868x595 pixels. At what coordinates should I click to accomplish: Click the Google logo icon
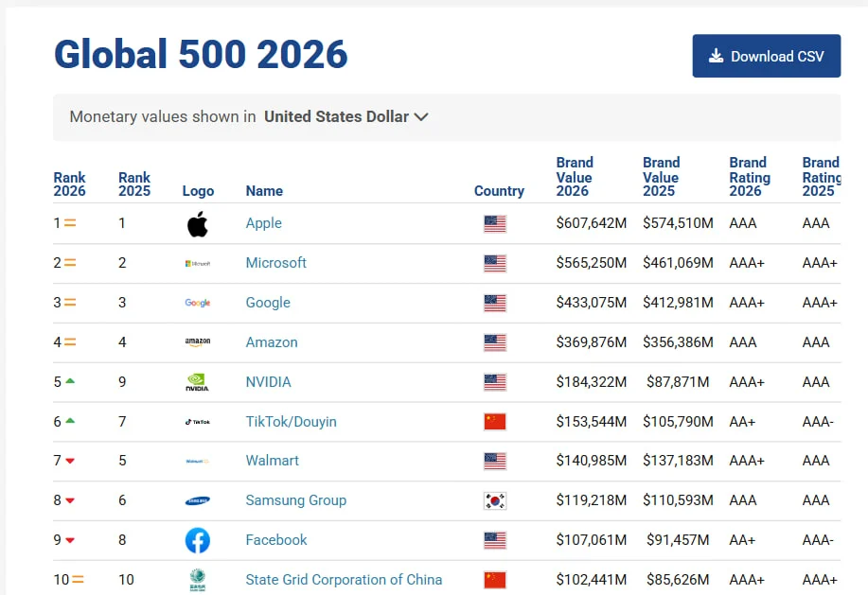click(x=197, y=303)
